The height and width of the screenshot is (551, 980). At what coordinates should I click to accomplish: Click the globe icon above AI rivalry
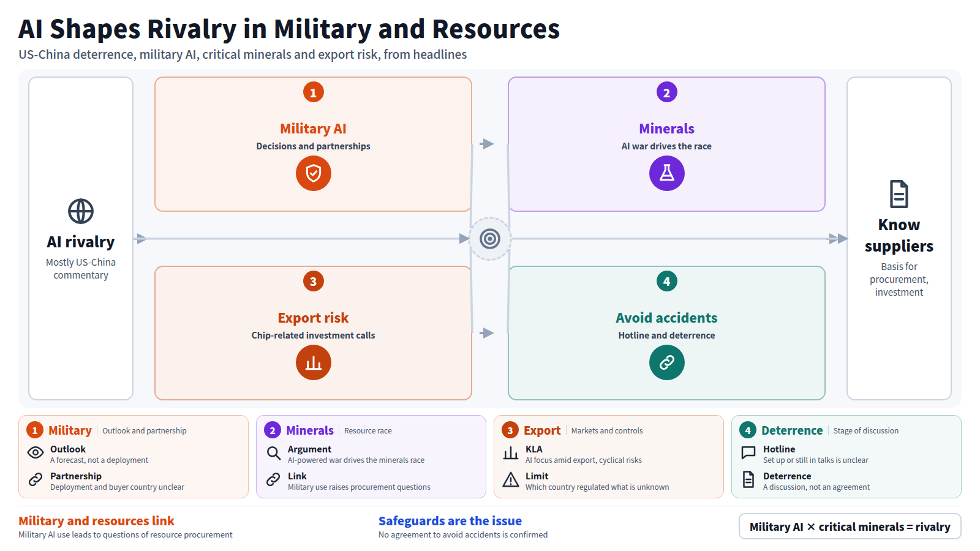coord(81,211)
